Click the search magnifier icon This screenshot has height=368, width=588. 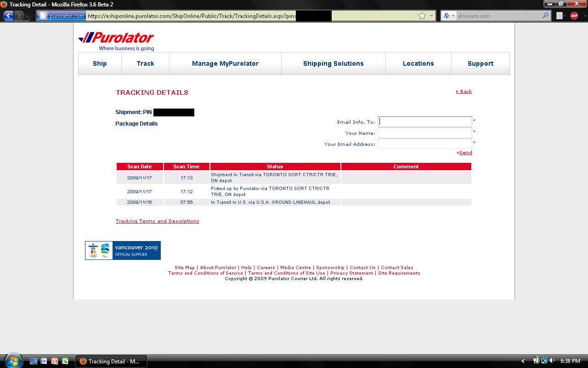(x=546, y=16)
